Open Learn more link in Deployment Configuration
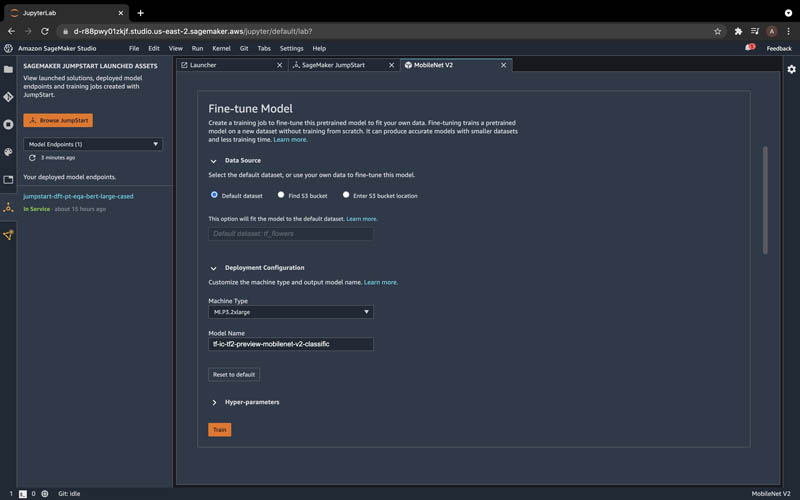The width and height of the screenshot is (800, 500). 381,282
